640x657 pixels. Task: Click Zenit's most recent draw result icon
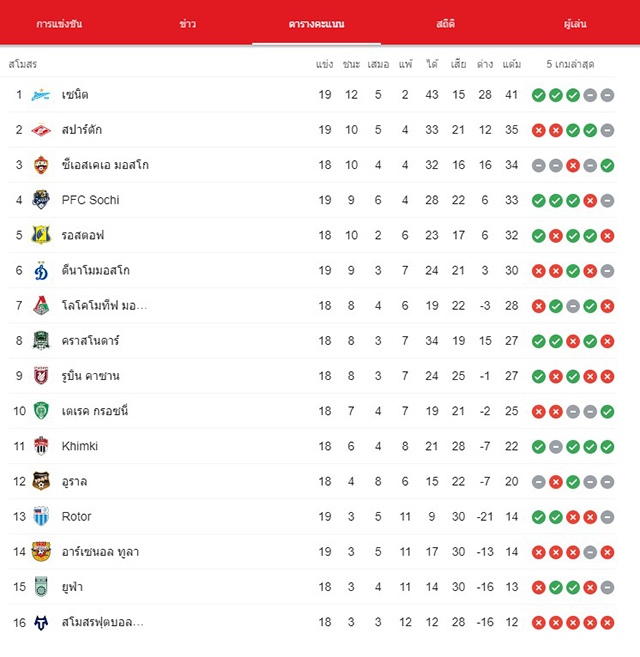607,96
